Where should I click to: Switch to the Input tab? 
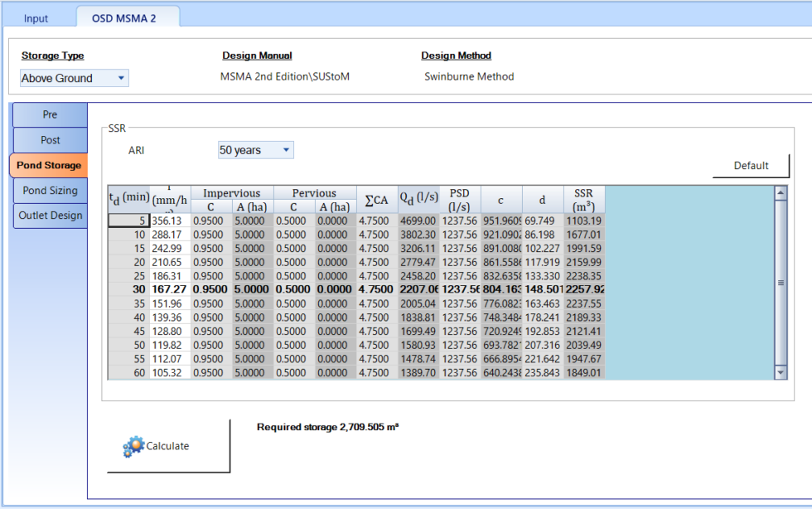(36, 17)
